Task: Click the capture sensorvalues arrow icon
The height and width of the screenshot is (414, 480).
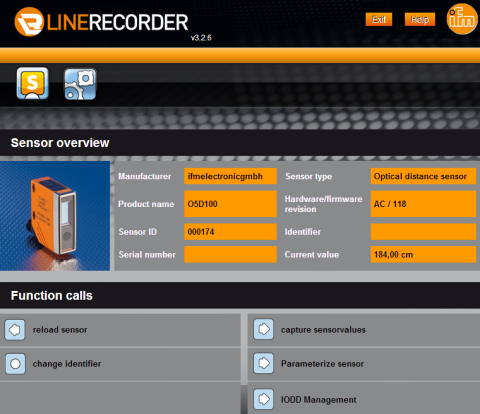Action: (x=263, y=329)
